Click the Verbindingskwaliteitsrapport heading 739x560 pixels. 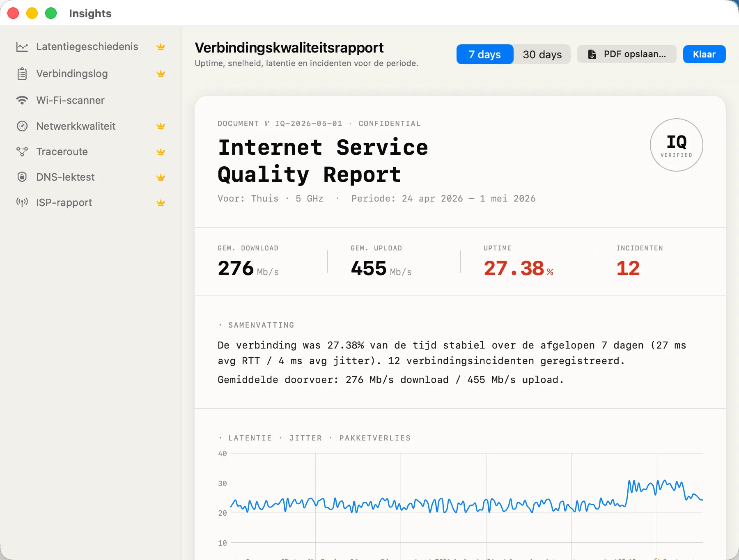(x=289, y=48)
